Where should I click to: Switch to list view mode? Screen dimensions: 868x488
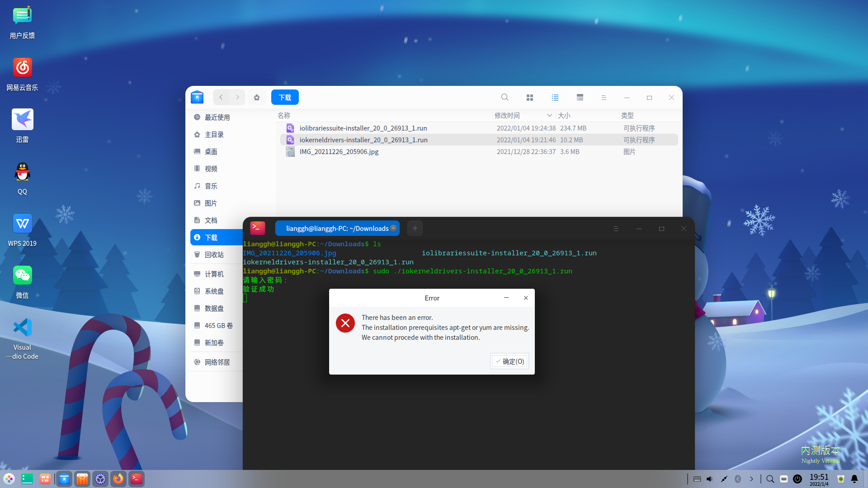click(555, 98)
